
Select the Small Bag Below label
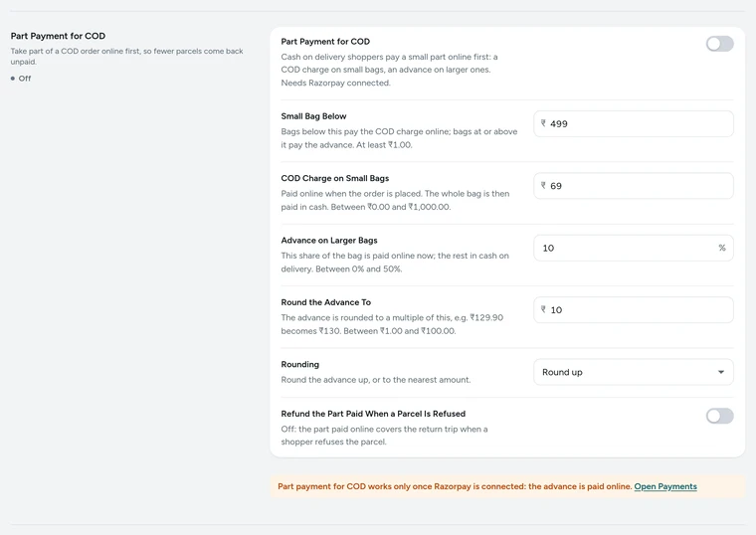(x=314, y=116)
